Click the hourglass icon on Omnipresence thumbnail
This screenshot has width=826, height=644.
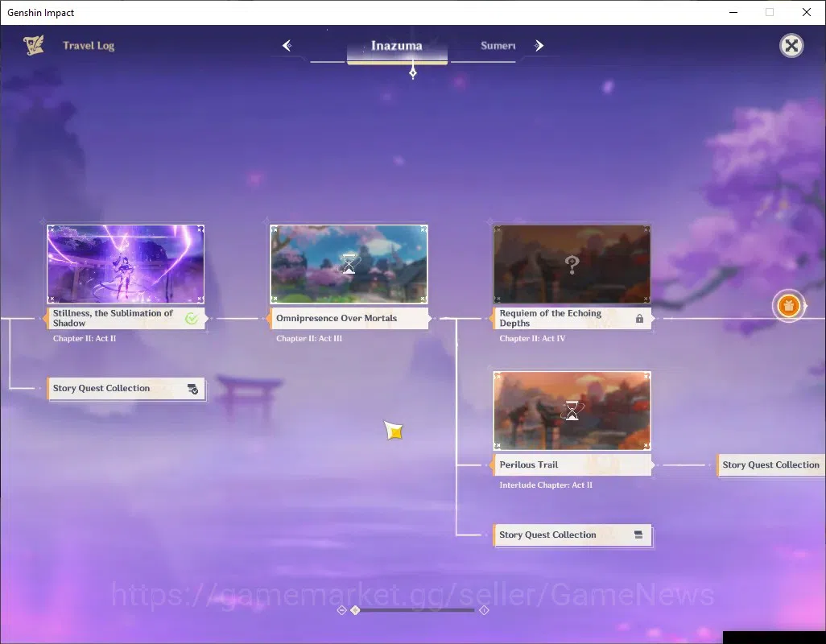tap(349, 264)
